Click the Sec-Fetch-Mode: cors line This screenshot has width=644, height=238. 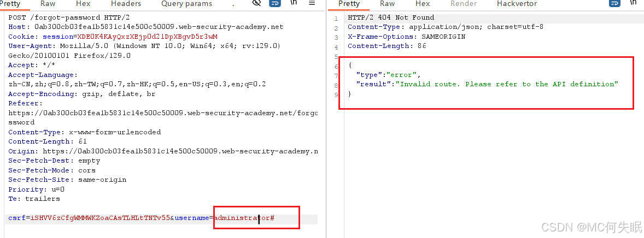pyautogui.click(x=52, y=170)
